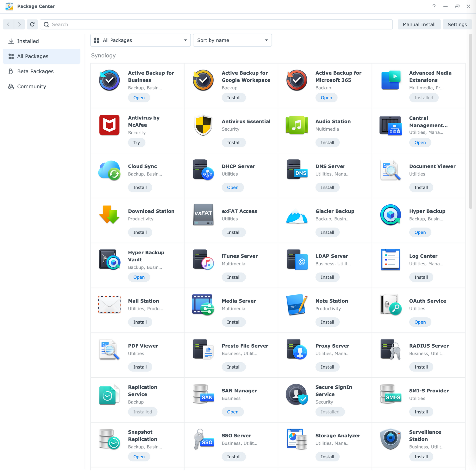Click the exFAT Access drive icon
476x471 pixels.
[x=203, y=215]
